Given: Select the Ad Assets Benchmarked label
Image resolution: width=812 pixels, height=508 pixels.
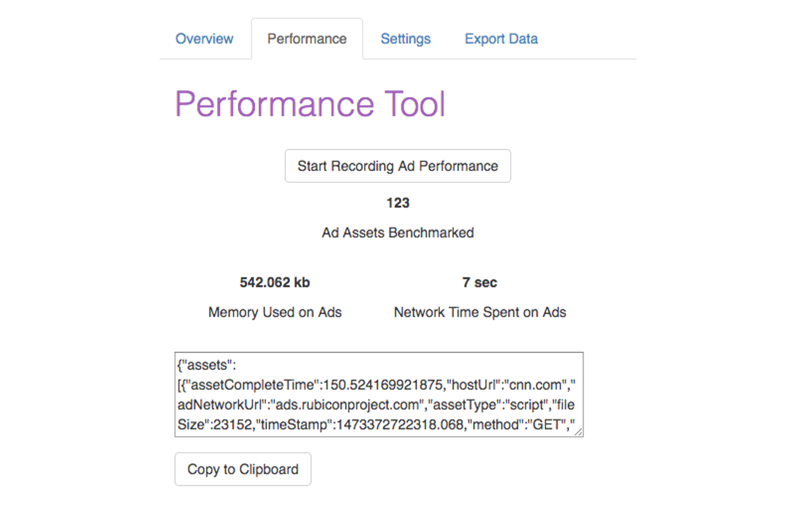Looking at the screenshot, I should point(398,233).
